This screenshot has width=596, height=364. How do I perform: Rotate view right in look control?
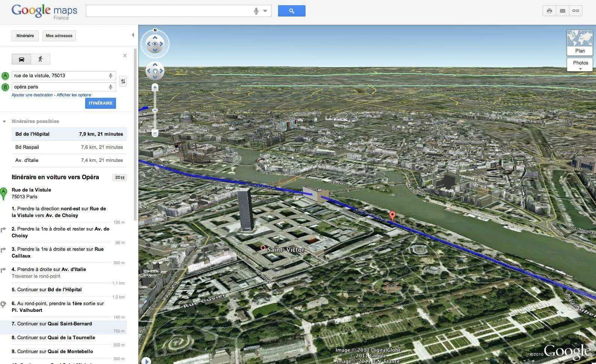pyautogui.click(x=162, y=44)
